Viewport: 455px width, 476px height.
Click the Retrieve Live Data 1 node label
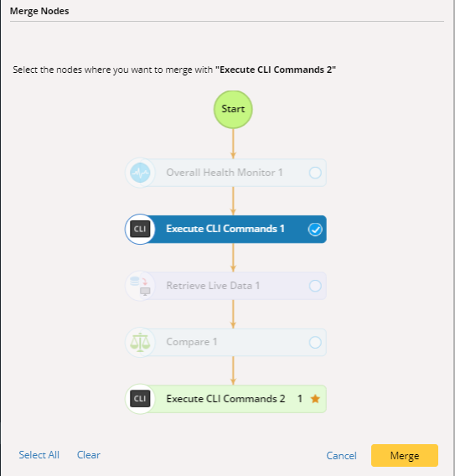[213, 286]
